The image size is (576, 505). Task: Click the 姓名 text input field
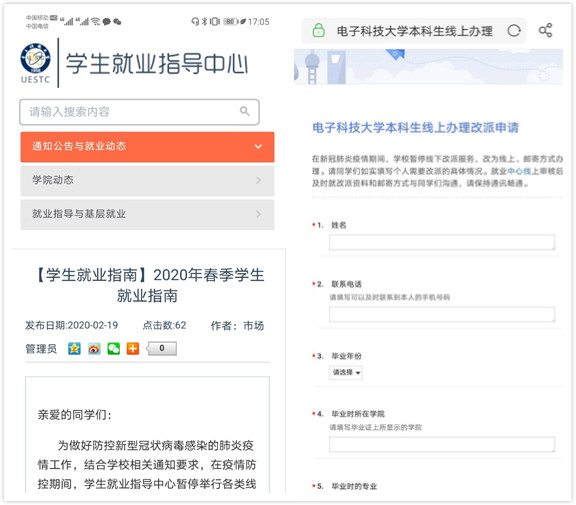click(x=442, y=242)
